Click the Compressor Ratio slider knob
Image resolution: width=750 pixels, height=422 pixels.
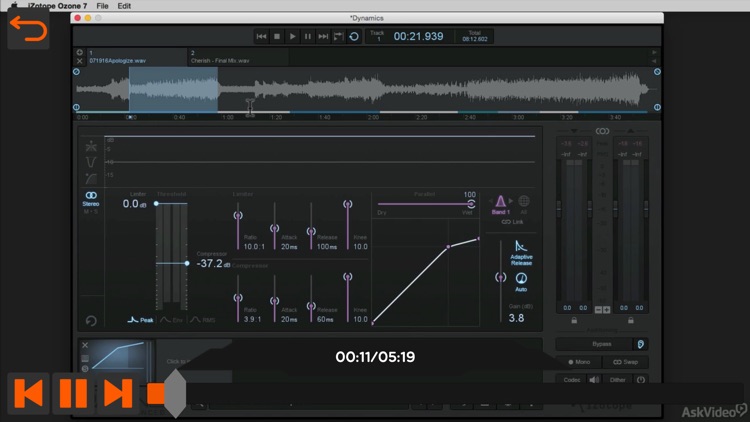pos(238,298)
